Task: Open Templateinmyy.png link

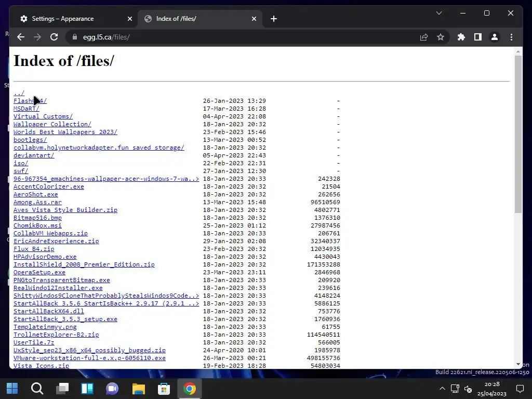Action: tap(45, 327)
